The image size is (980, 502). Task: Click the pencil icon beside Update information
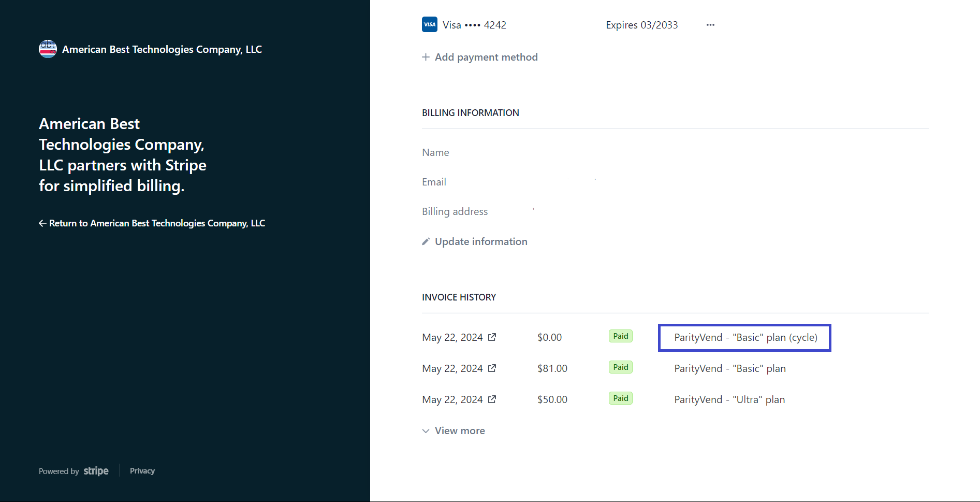pos(426,241)
